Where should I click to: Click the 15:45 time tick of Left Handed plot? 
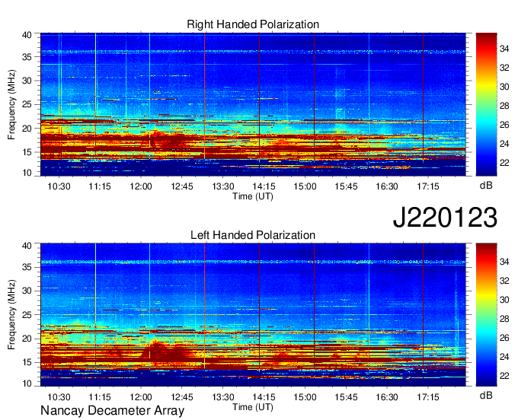click(x=346, y=397)
